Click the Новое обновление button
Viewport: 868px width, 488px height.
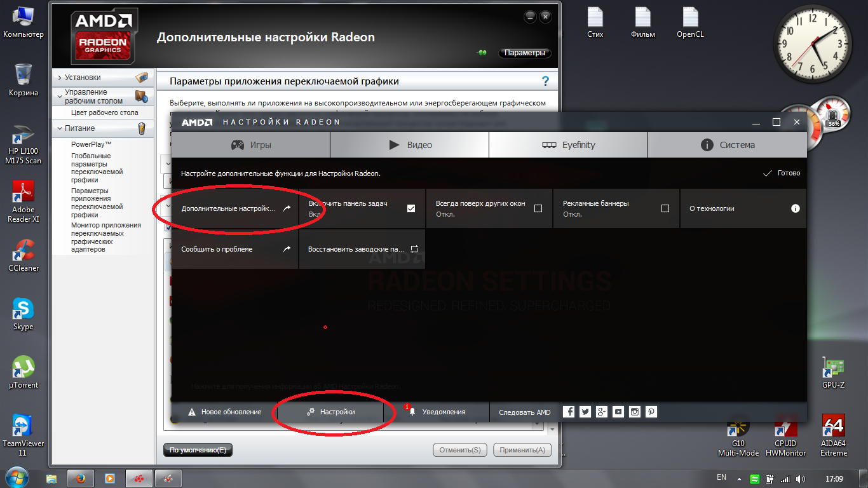click(224, 412)
